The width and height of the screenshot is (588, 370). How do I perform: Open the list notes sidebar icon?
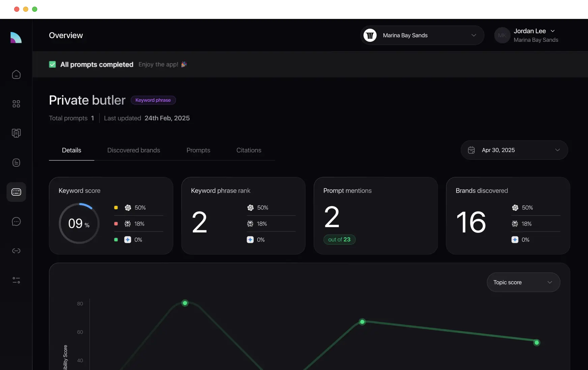pos(16,163)
